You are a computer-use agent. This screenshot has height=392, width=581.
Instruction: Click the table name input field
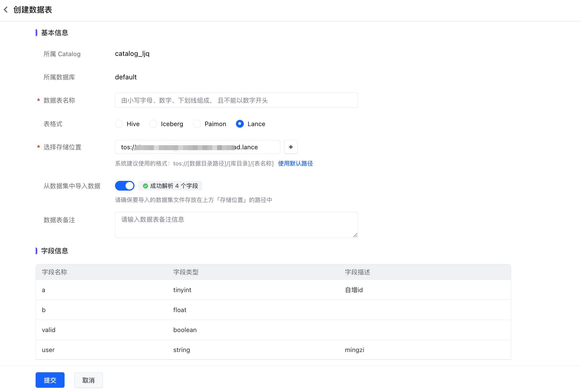tap(237, 100)
